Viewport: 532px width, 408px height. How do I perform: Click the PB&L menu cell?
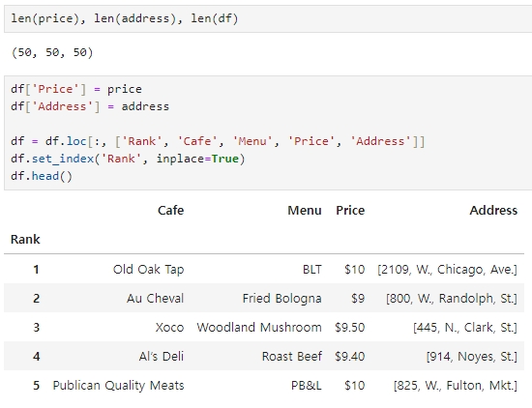306,386
